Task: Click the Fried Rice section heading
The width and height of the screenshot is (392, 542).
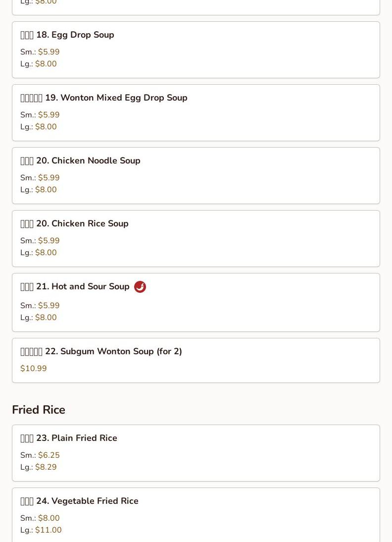Action: coord(39,410)
